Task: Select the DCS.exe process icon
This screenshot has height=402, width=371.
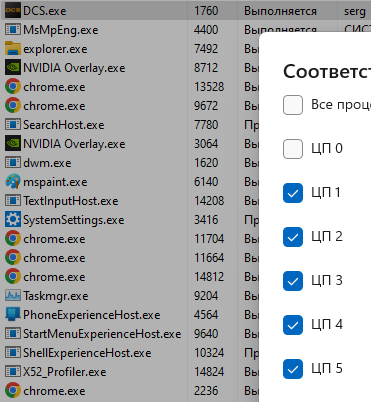Action: tap(13, 11)
